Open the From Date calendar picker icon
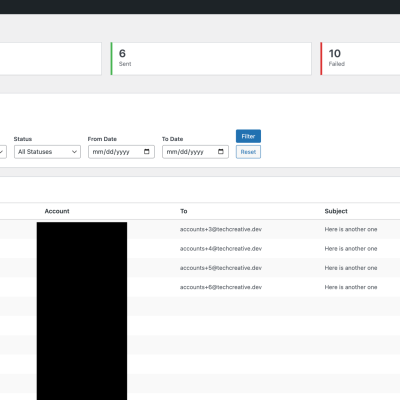 pos(147,152)
